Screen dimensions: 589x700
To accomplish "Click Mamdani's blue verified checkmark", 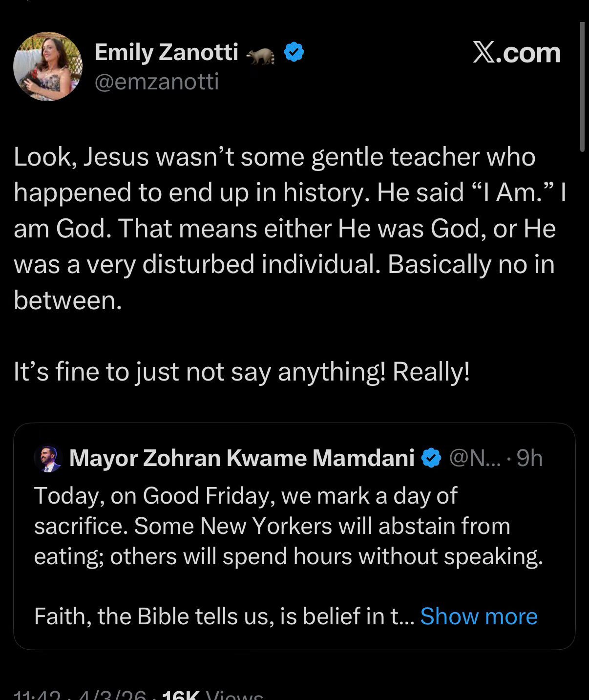I will [x=431, y=458].
